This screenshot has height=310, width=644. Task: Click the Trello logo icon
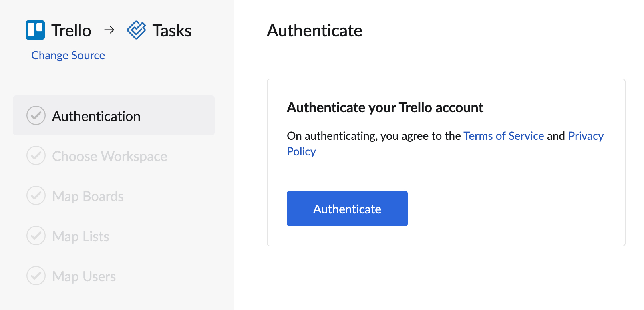(x=35, y=30)
